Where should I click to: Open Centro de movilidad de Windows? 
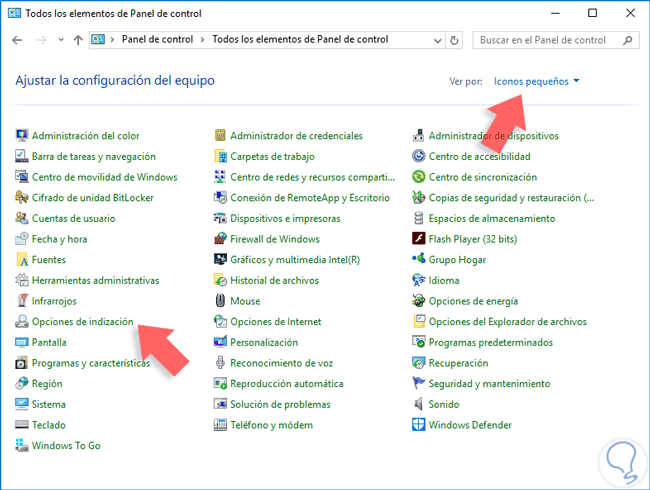[104, 177]
